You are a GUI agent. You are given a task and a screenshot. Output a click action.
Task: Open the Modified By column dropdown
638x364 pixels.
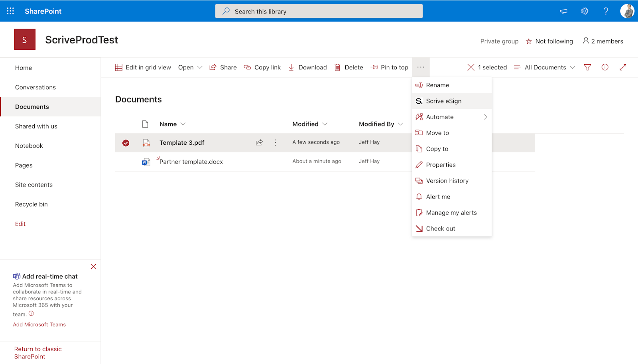point(381,124)
